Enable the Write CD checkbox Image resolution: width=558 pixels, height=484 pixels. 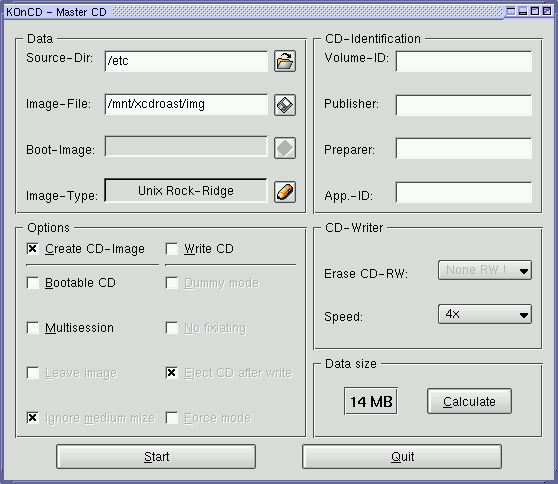pos(172,249)
